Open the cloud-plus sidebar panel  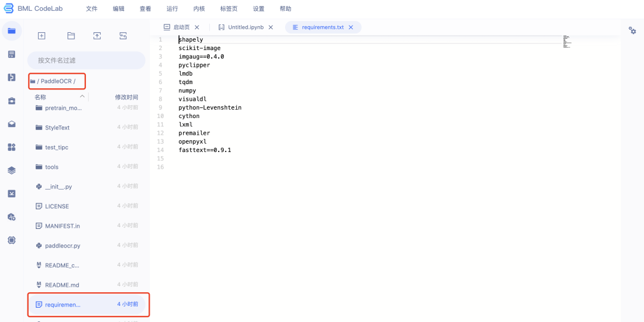(11, 217)
